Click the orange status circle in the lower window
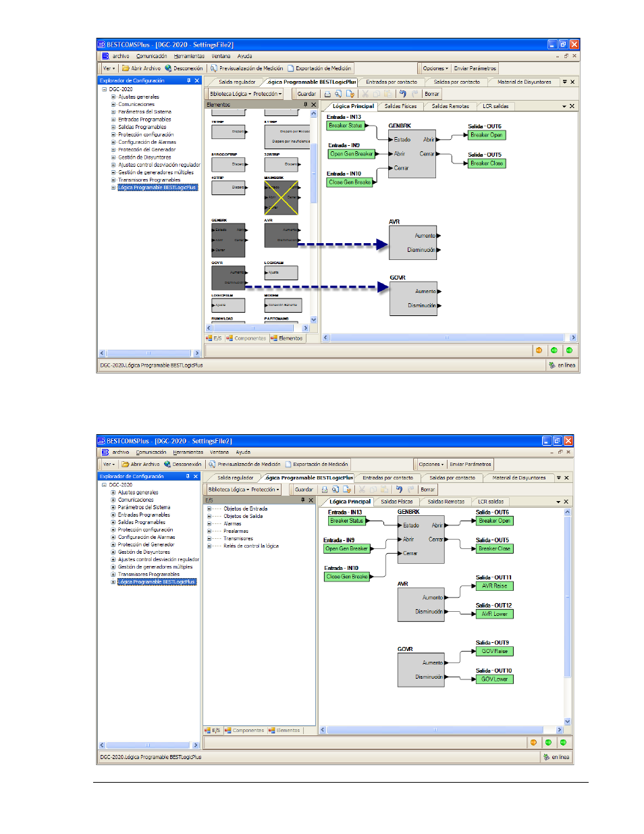 click(533, 742)
